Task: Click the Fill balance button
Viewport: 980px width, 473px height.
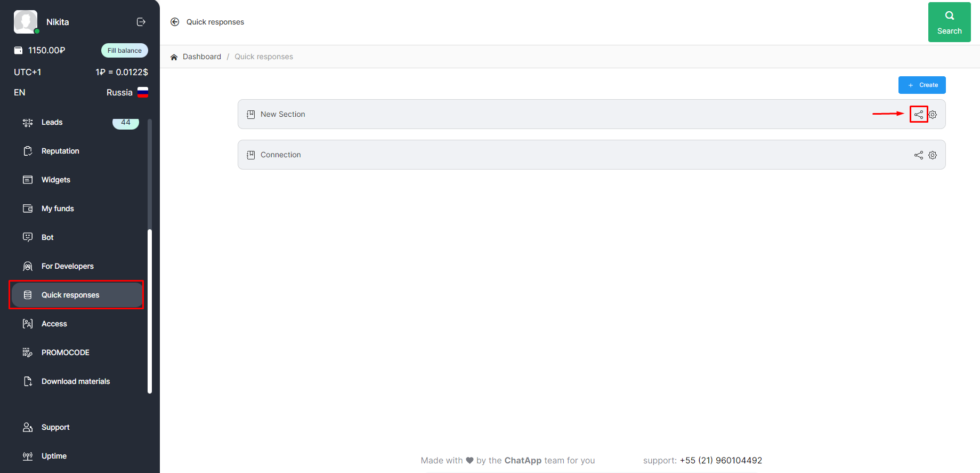Action: 125,51
